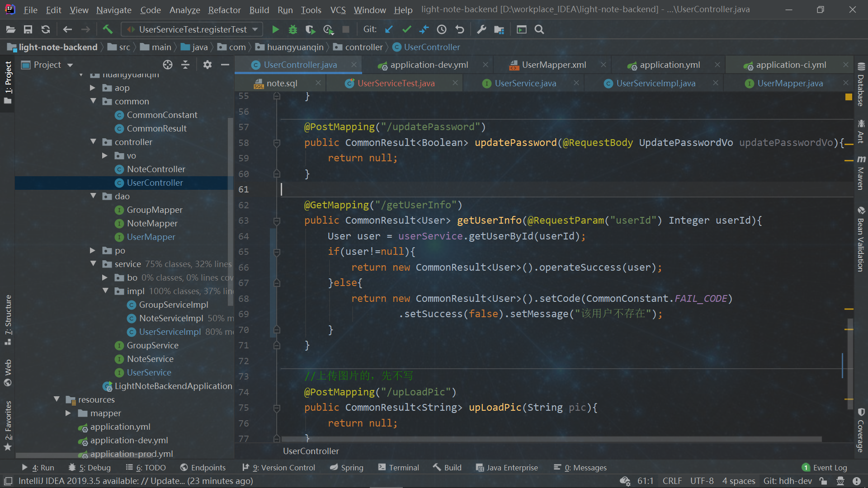Viewport: 868px width, 488px height.
Task: Expand the po folder
Action: click(93, 250)
